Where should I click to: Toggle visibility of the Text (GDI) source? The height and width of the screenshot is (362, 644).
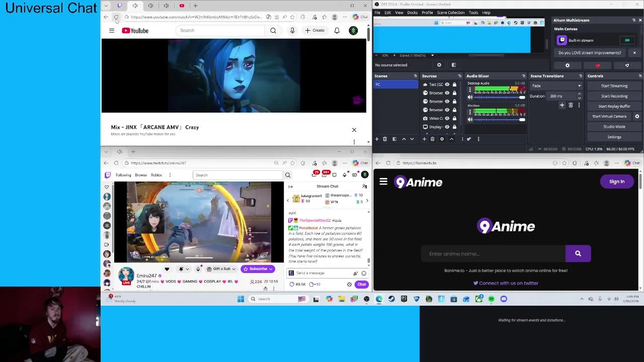click(x=447, y=84)
